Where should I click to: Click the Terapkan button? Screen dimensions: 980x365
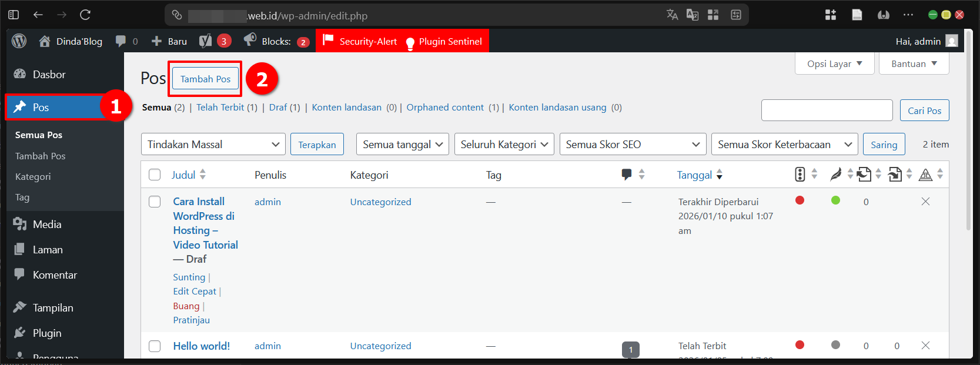click(317, 145)
